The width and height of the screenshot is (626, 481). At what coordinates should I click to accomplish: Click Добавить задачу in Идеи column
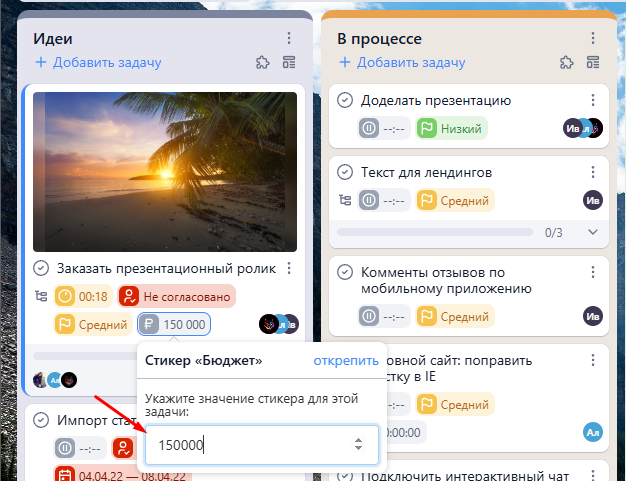(98, 62)
